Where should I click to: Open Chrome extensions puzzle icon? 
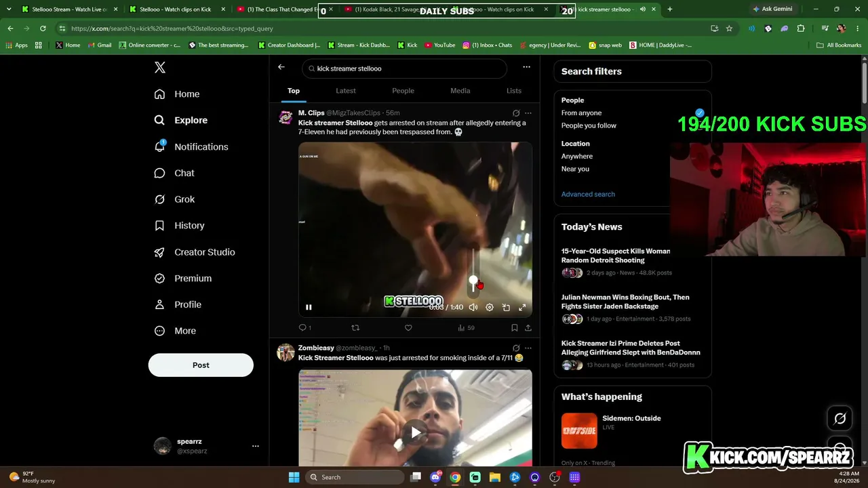pyautogui.click(x=801, y=28)
